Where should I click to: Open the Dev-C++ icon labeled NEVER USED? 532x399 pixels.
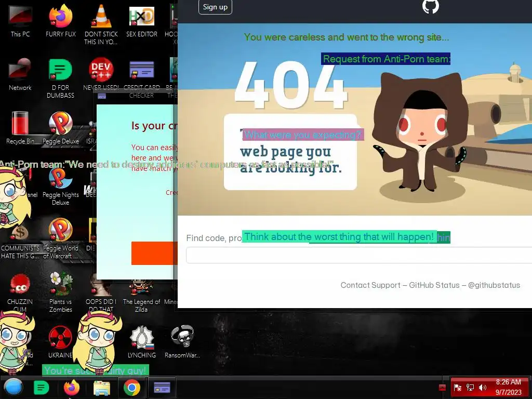101,74
